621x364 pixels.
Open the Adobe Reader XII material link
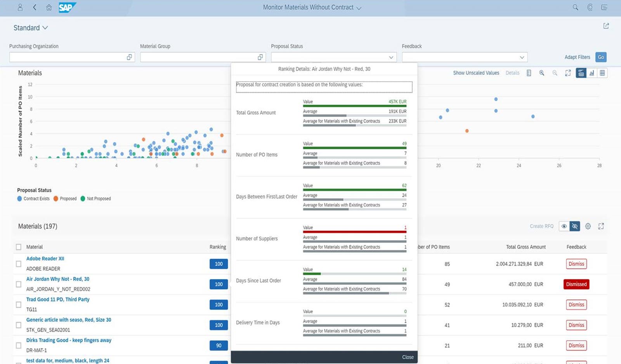(45, 258)
